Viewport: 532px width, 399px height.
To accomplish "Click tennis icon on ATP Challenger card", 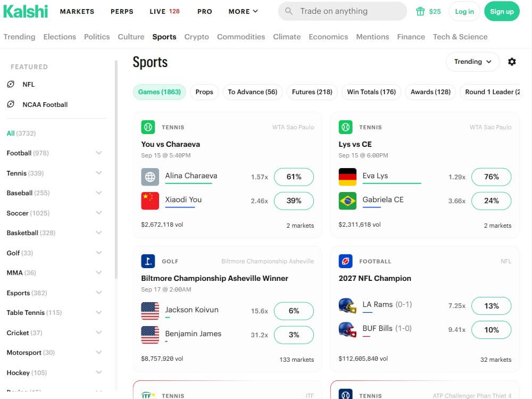I will pos(345,394).
